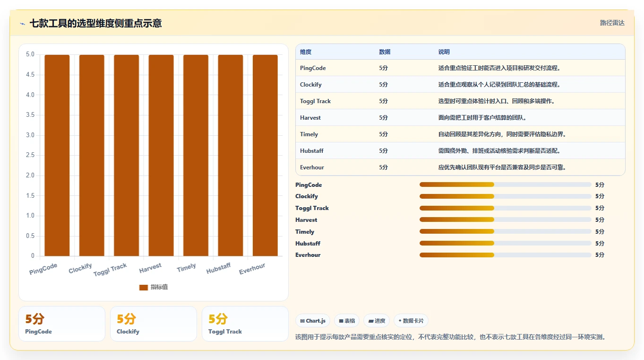Click the Timely label on the chart x-axis
Screen dimensions: 644x360
click(187, 268)
